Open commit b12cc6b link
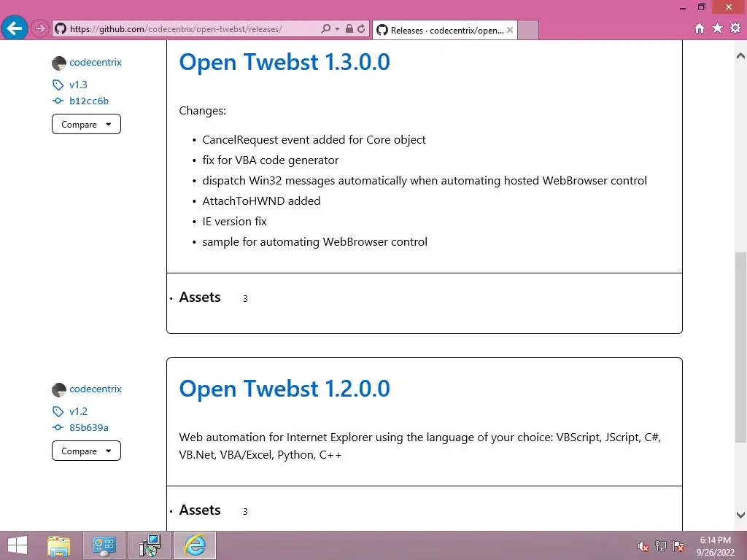This screenshot has width=747, height=560. click(88, 101)
